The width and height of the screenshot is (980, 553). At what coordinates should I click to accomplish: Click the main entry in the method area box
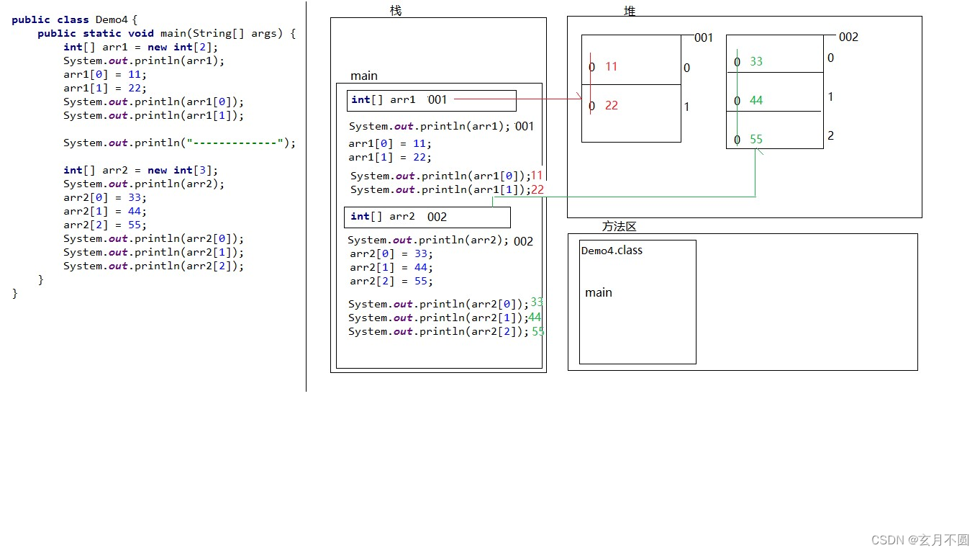click(599, 292)
